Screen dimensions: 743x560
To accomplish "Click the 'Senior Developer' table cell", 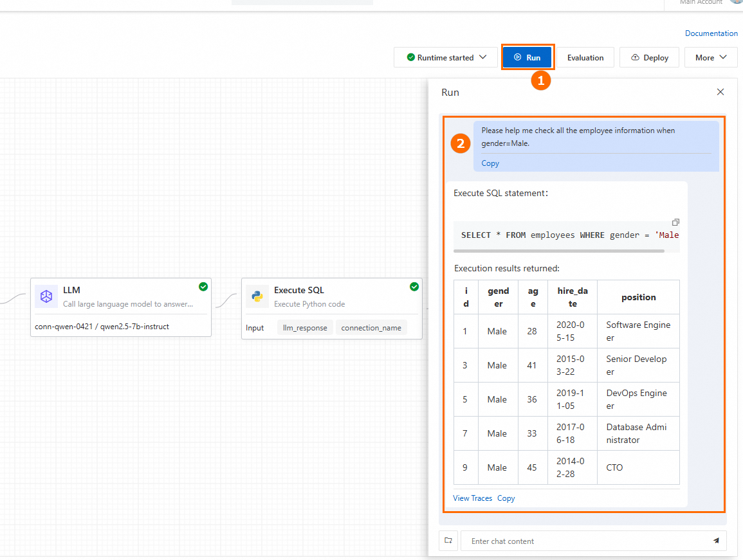I will coord(638,365).
